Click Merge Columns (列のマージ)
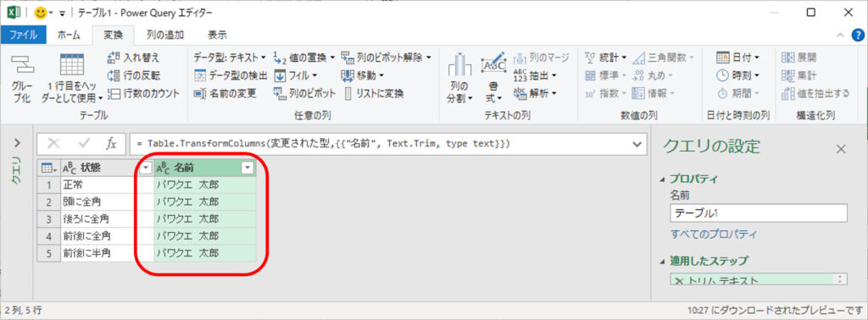Screen dimensions: 868x320 tap(542, 57)
